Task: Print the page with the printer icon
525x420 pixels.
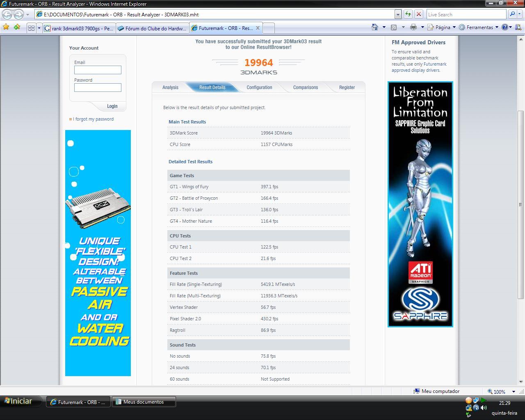Action: [x=413, y=27]
